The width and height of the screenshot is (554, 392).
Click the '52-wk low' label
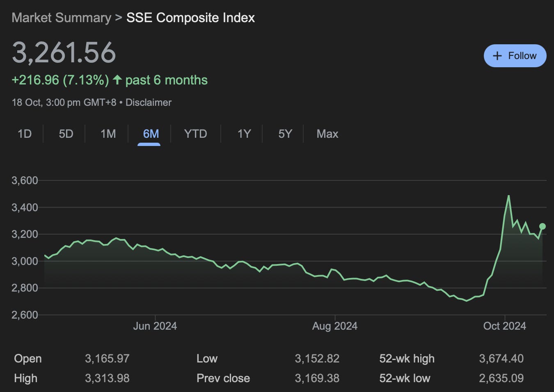pos(405,378)
